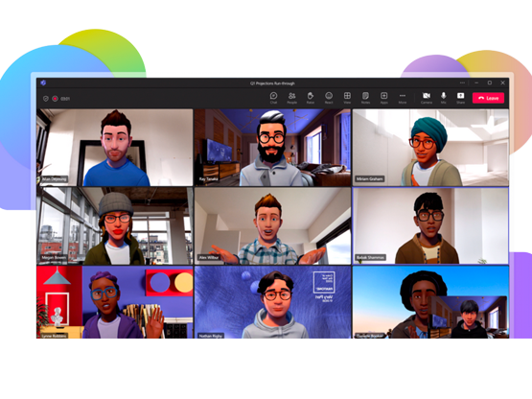Raise your hand in the meeting

tap(311, 98)
